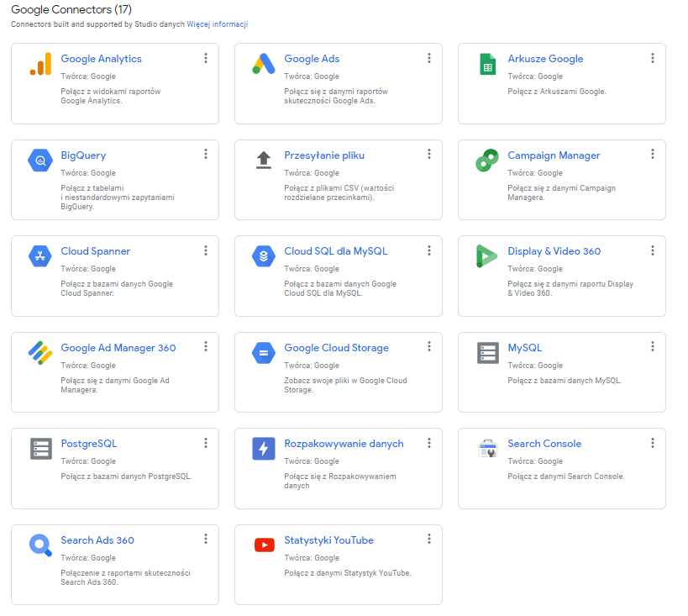Select the PostgreSQL connector title
This screenshot has height=616, width=688.
[x=88, y=444]
